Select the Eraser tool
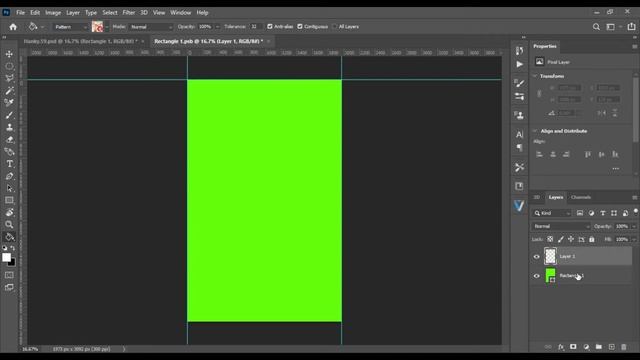 pos(9,140)
